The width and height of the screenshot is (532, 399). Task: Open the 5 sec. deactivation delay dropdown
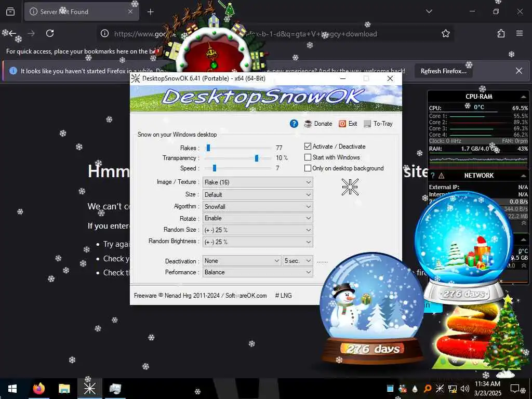(298, 261)
